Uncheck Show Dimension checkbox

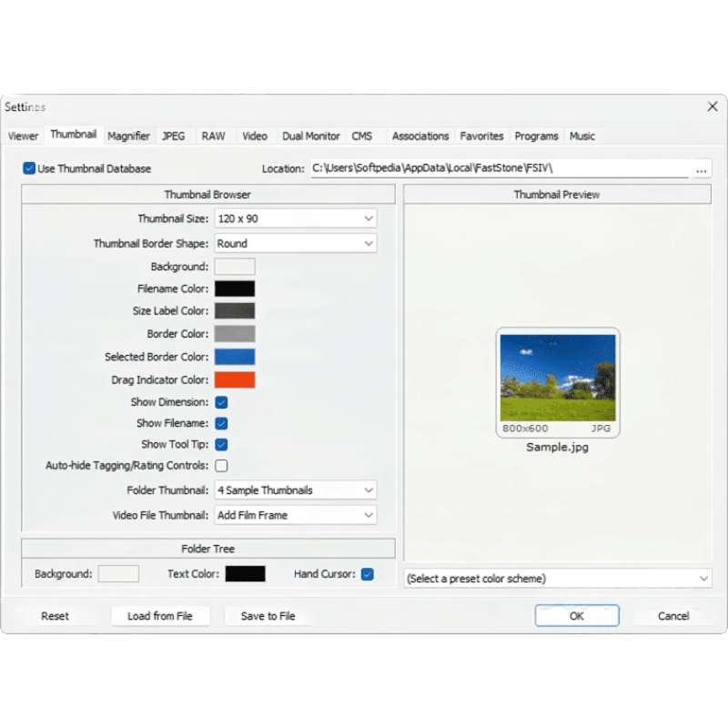[x=221, y=402]
